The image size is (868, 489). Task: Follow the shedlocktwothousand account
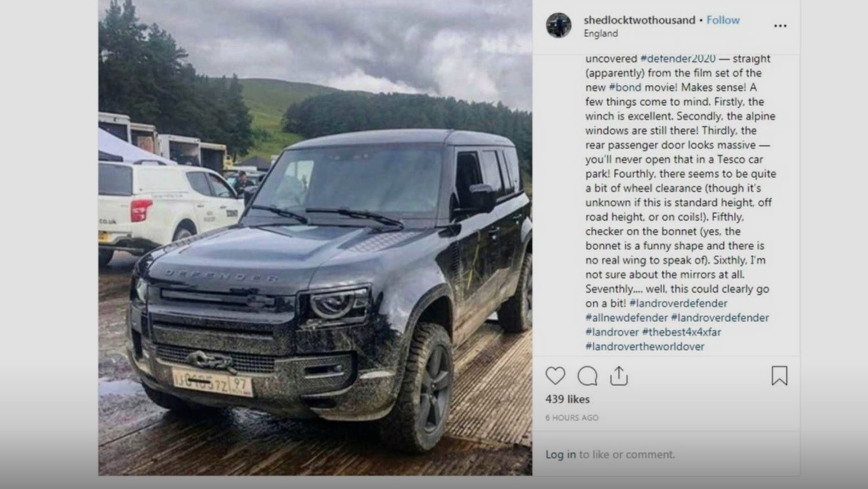723,20
